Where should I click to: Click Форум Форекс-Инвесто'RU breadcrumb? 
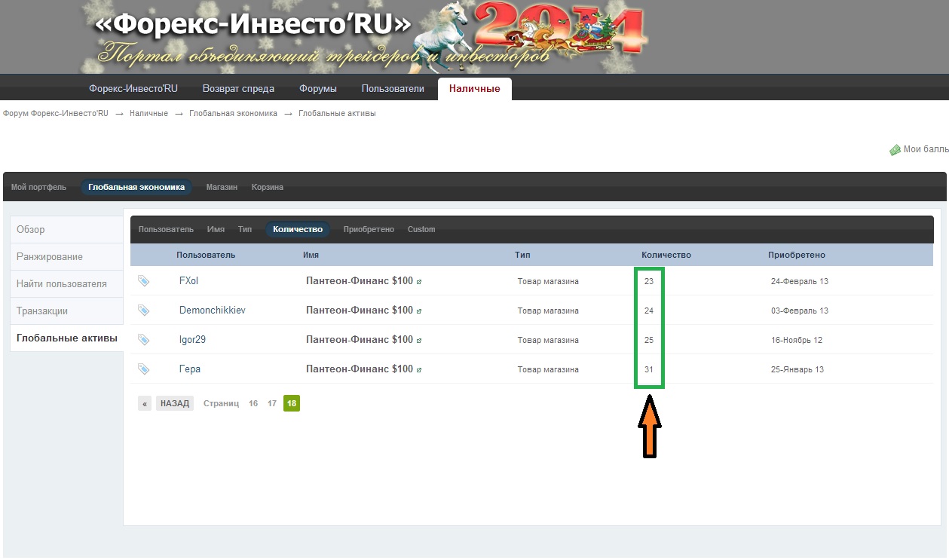coord(56,114)
